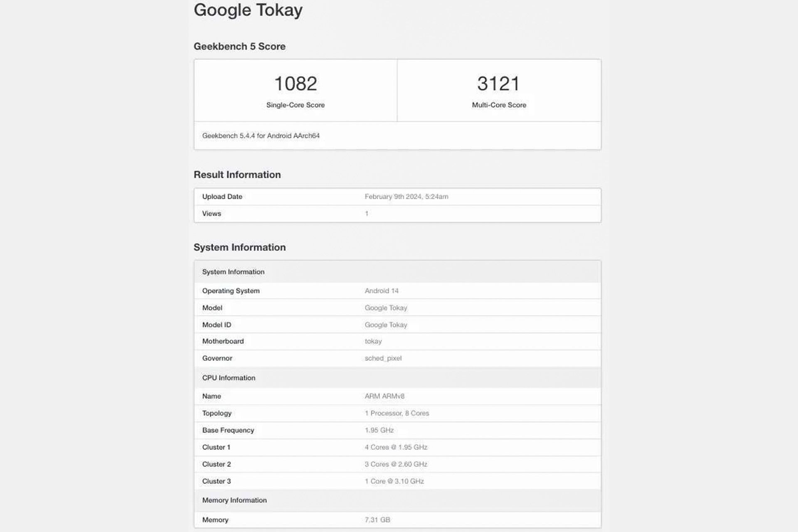Click the topology value 1 Processor, 8 Cores
Screen dimensions: 798x532
coord(397,413)
